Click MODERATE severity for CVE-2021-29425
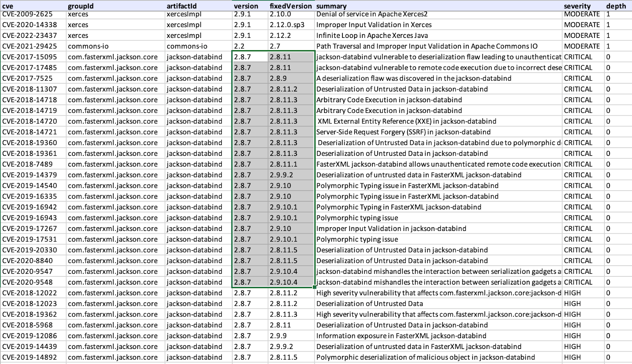Image resolution: width=632 pixels, height=364 pixels. (583, 46)
